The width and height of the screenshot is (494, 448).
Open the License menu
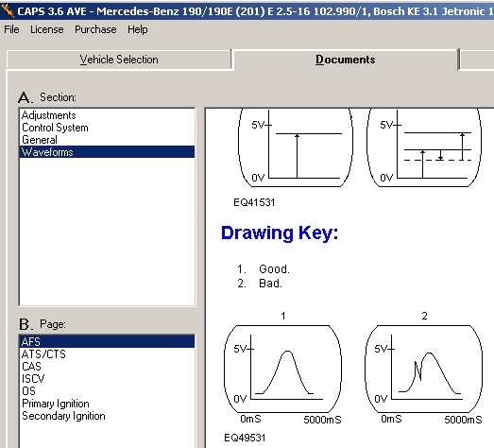[47, 29]
